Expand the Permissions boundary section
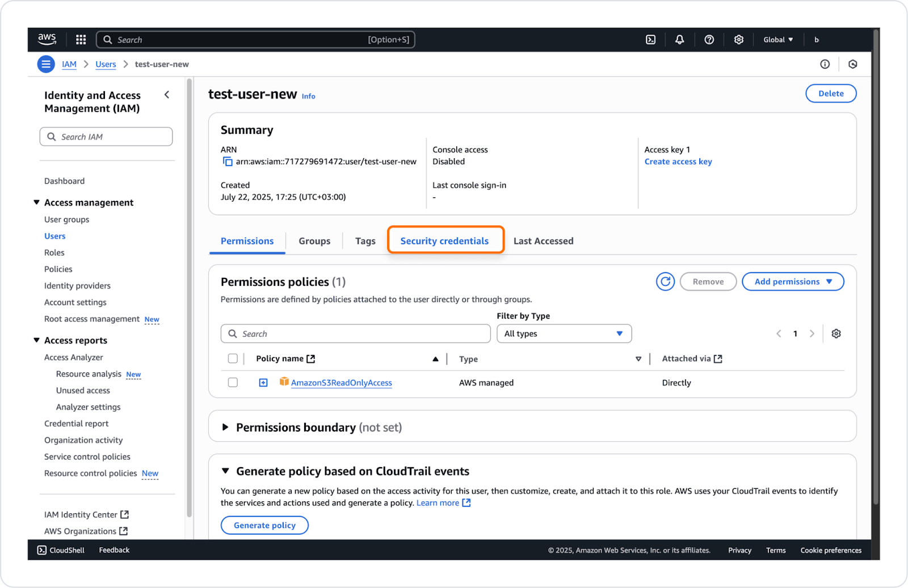Screen dimensions: 908x588 [x=225, y=427]
